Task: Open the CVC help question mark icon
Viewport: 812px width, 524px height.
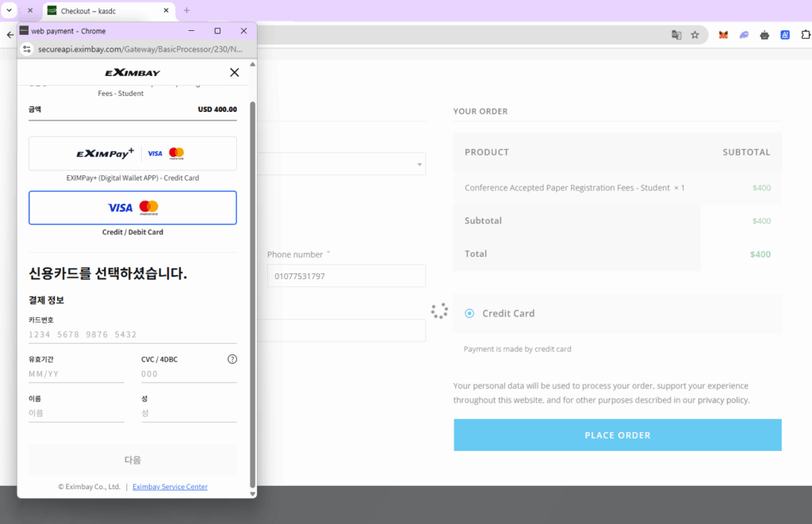Action: click(232, 359)
